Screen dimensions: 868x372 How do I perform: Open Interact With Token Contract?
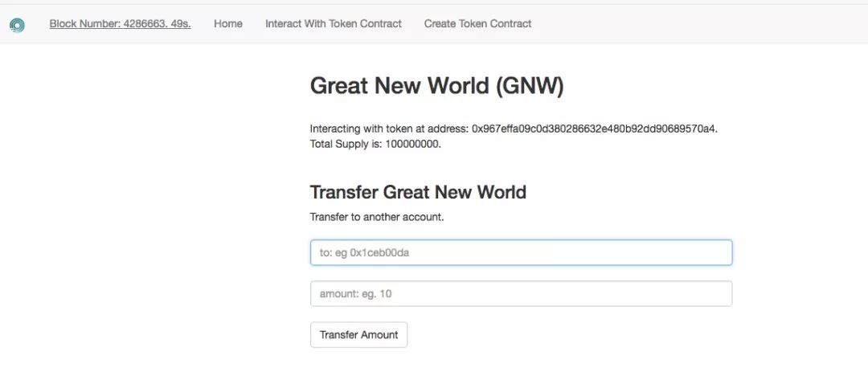(x=334, y=24)
